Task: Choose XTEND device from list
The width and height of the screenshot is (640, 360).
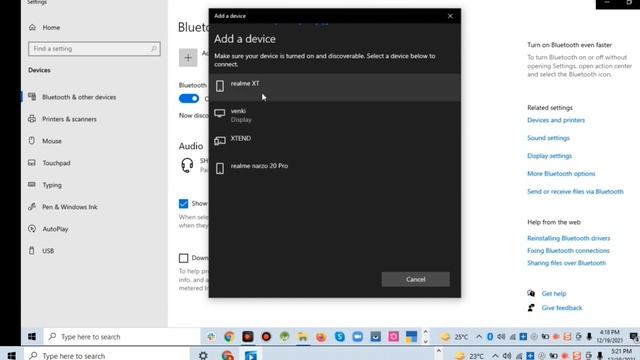Action: pos(335,142)
